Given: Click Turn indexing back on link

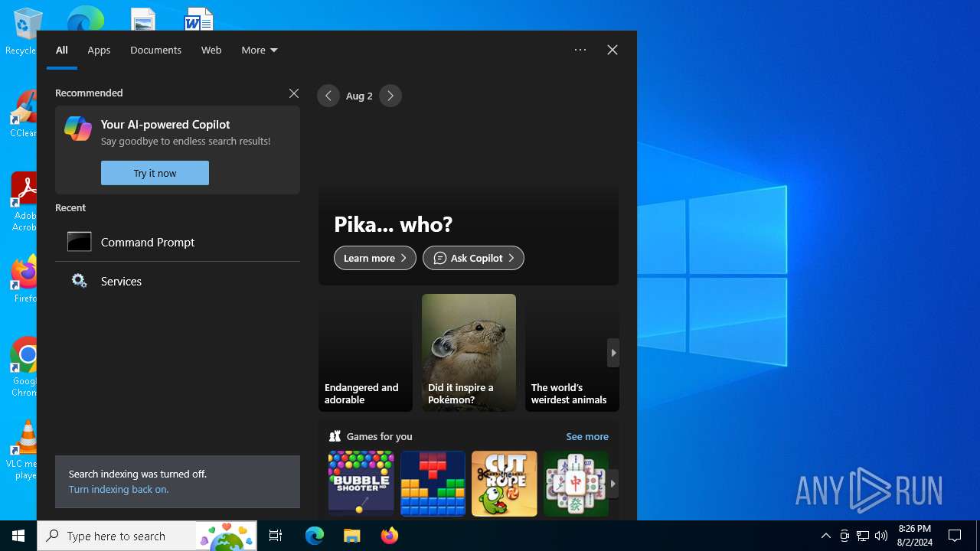Looking at the screenshot, I should [x=119, y=489].
